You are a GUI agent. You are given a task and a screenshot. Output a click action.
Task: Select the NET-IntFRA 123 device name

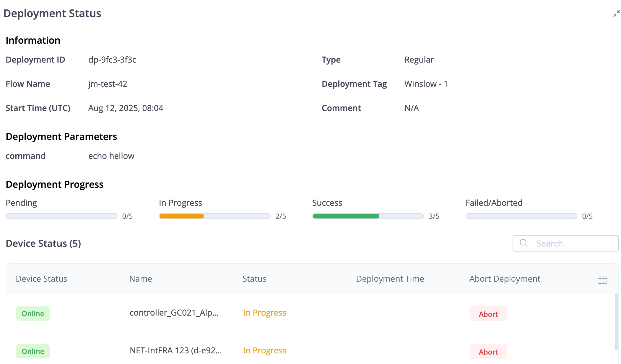coord(175,350)
